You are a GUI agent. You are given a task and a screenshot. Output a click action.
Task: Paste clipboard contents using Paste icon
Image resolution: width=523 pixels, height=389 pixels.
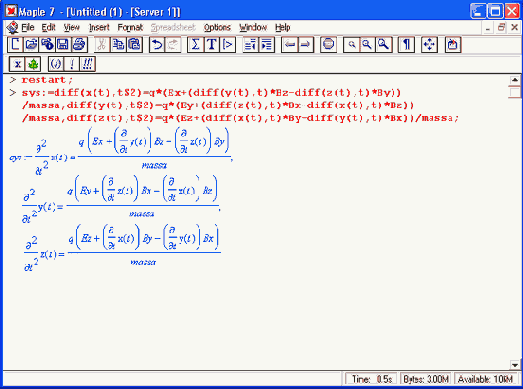click(x=134, y=45)
